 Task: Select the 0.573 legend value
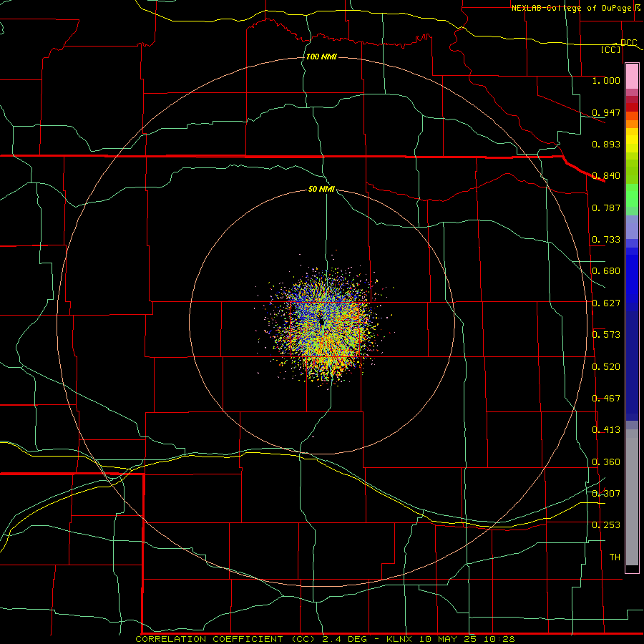point(606,334)
